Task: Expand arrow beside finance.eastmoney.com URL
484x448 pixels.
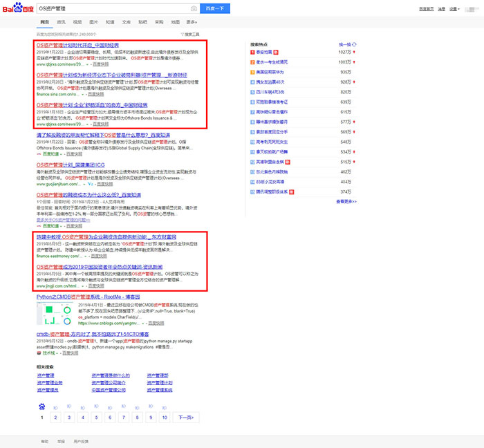Action: click(x=86, y=256)
